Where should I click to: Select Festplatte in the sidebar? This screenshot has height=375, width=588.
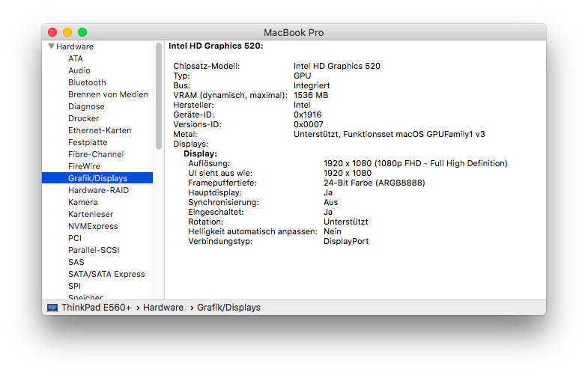[88, 143]
